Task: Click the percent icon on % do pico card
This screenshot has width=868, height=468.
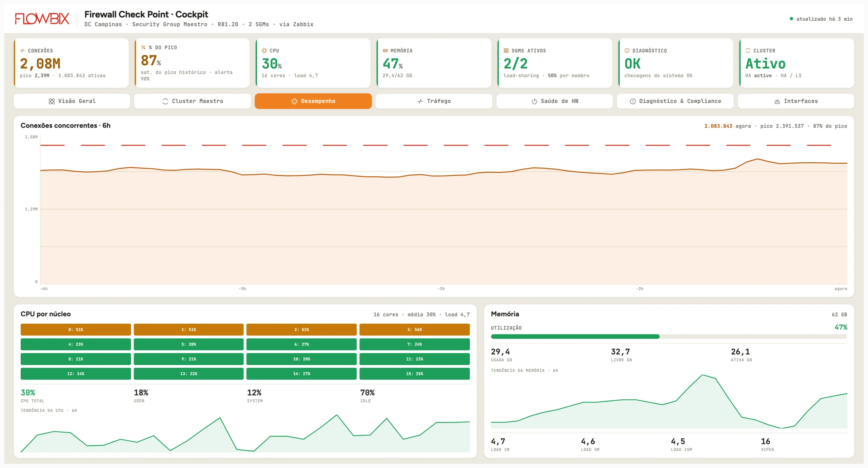Action: pyautogui.click(x=143, y=47)
